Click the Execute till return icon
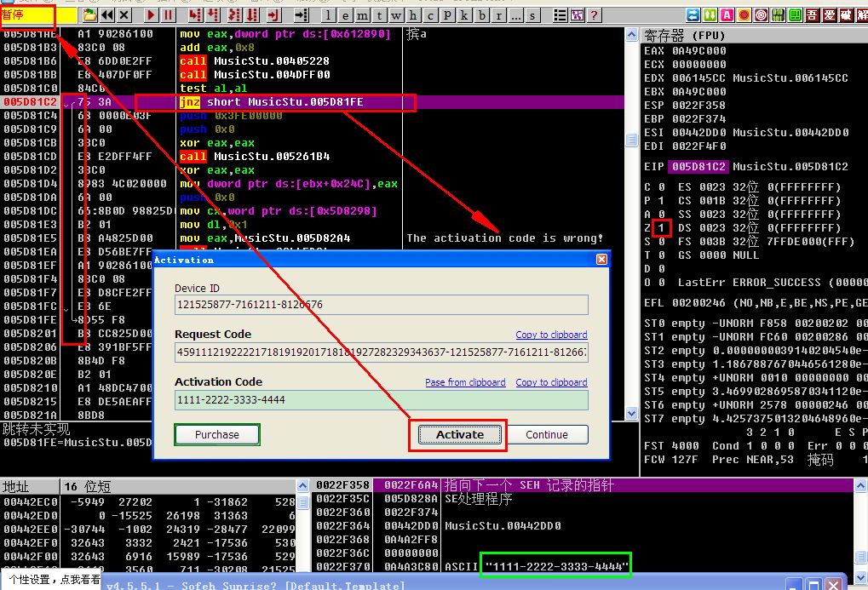The width and height of the screenshot is (868, 590). coord(273,15)
